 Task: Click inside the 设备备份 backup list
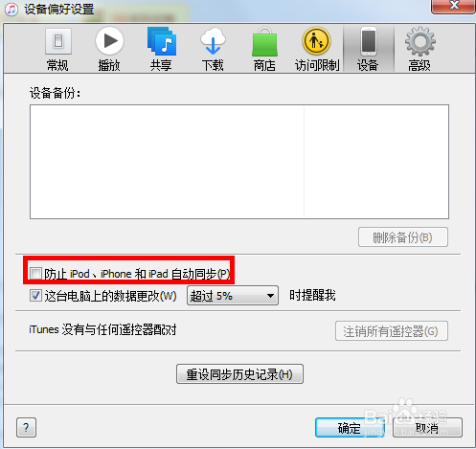click(239, 162)
